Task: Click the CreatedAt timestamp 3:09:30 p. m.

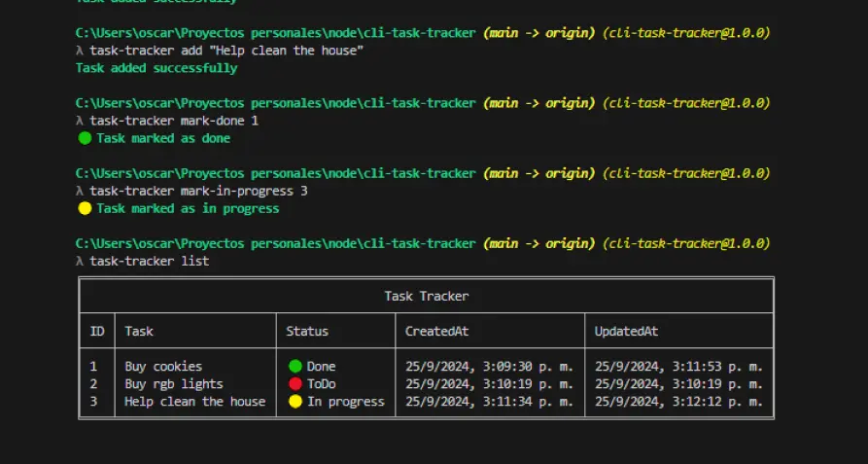Action: coord(489,367)
